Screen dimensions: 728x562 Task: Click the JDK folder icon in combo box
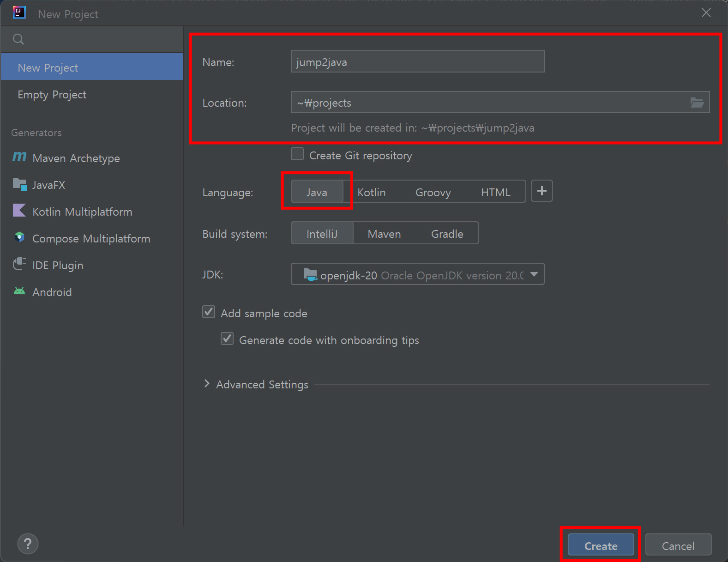pyautogui.click(x=310, y=274)
